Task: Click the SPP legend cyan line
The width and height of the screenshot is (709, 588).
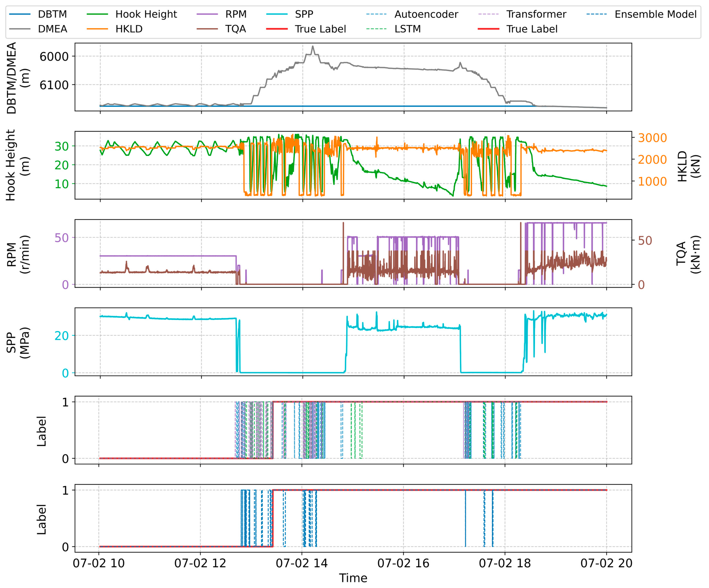Action: [x=277, y=14]
